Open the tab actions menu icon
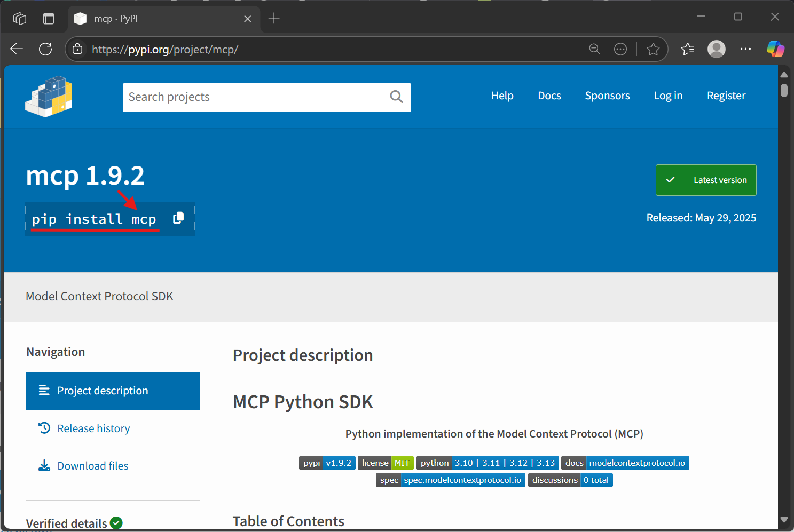This screenshot has height=532, width=794. [x=49, y=19]
